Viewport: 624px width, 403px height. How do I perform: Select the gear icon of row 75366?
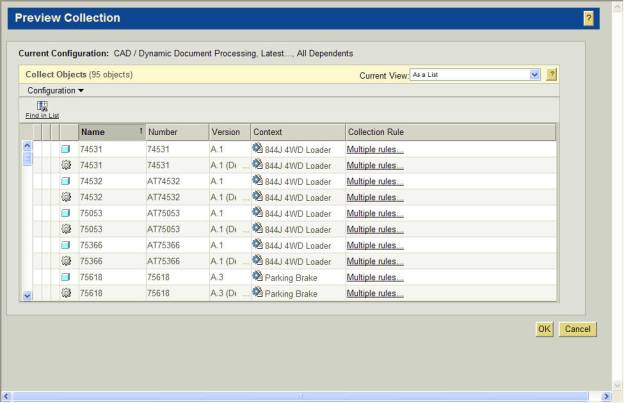coord(66,261)
